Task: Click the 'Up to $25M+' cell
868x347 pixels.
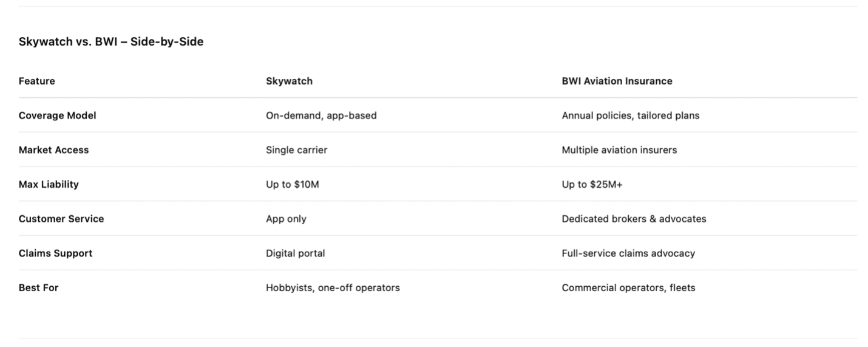Action: (x=592, y=185)
